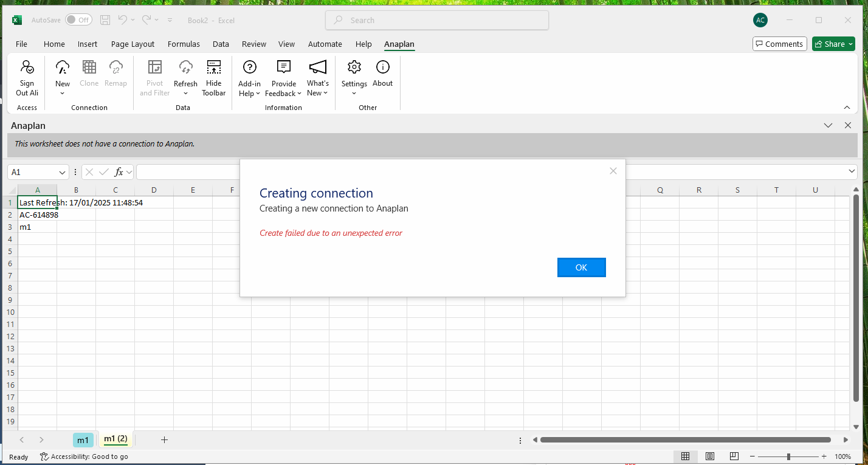This screenshot has height=465, width=868.
Task: Expand the Name Box dropdown
Action: (x=62, y=173)
